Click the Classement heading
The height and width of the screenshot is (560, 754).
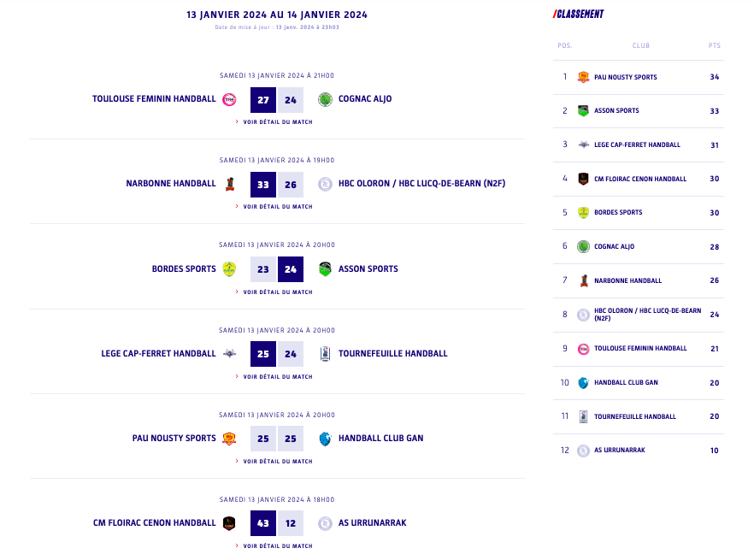579,15
